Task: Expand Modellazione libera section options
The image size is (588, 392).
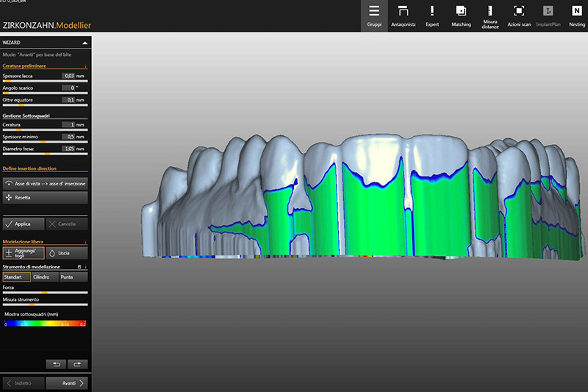Action: 85,240
